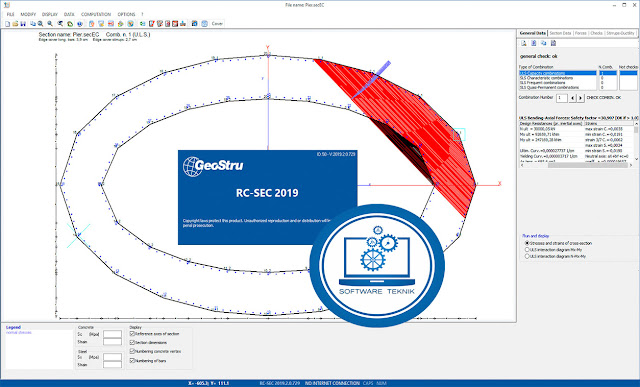Open the FILE menu
The image size is (640, 387).
10,14
